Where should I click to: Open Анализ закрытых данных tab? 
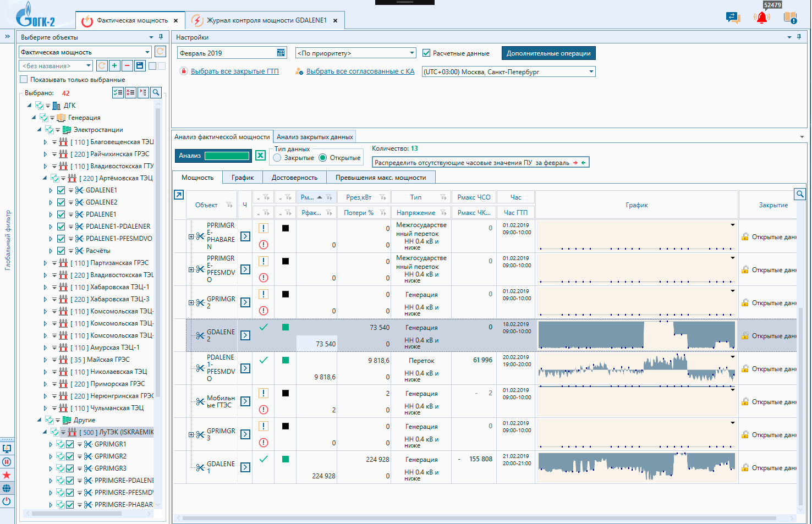point(315,136)
